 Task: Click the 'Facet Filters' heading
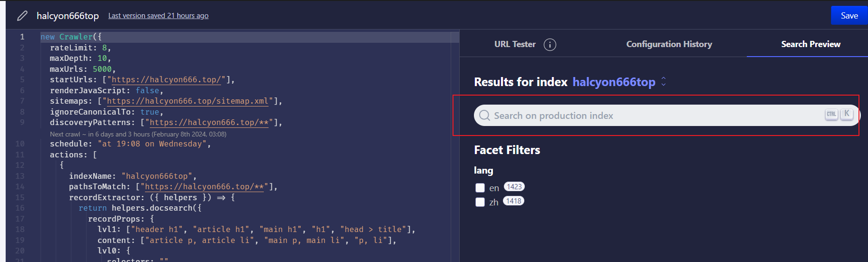[x=507, y=150]
